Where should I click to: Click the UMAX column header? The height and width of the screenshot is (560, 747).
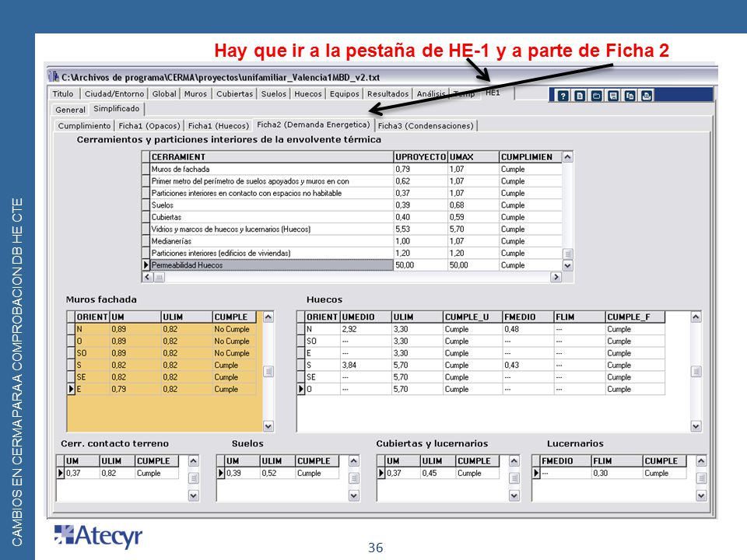point(474,156)
